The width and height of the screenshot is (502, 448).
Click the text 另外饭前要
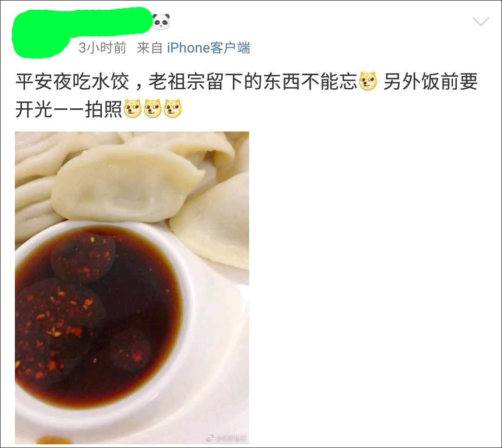[x=430, y=82]
